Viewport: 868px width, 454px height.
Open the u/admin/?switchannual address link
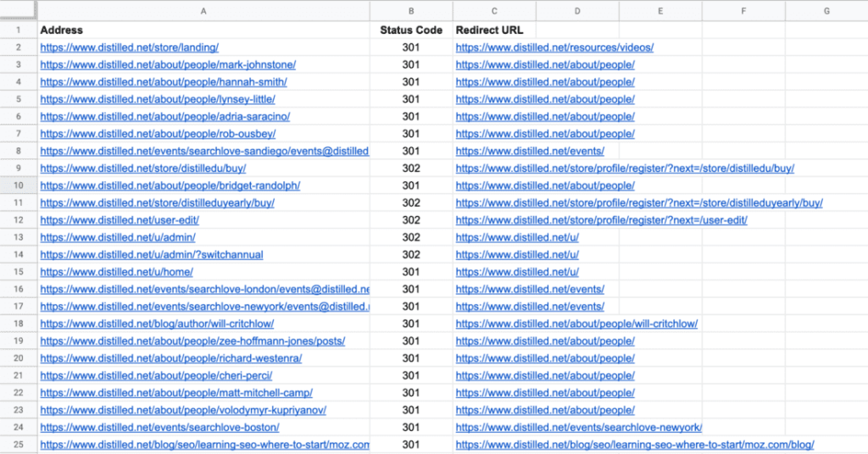tap(151, 254)
